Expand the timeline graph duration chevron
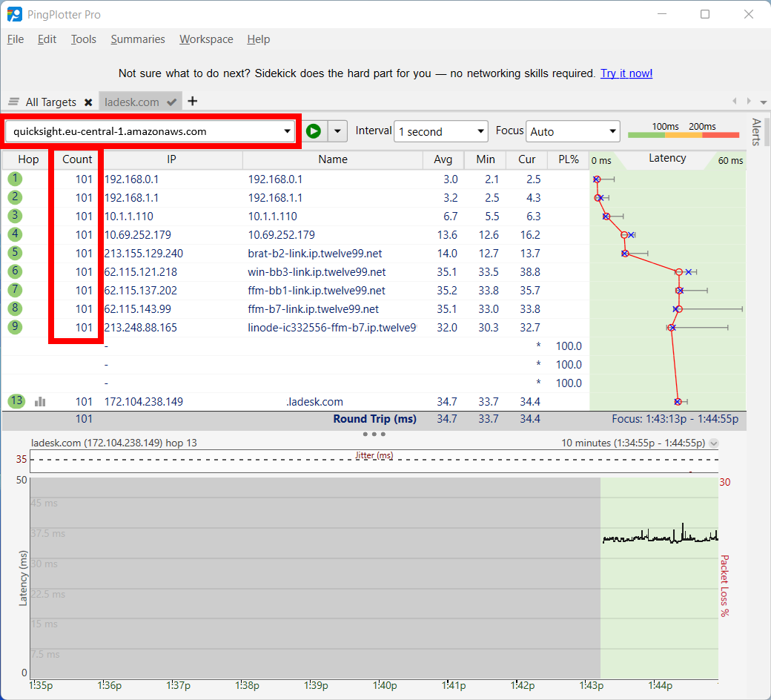 pyautogui.click(x=714, y=443)
